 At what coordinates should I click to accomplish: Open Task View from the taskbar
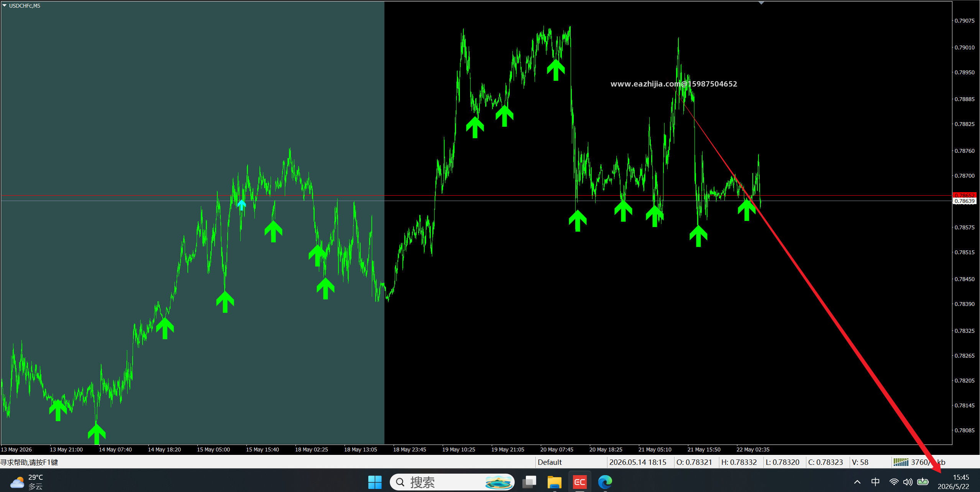(x=529, y=482)
